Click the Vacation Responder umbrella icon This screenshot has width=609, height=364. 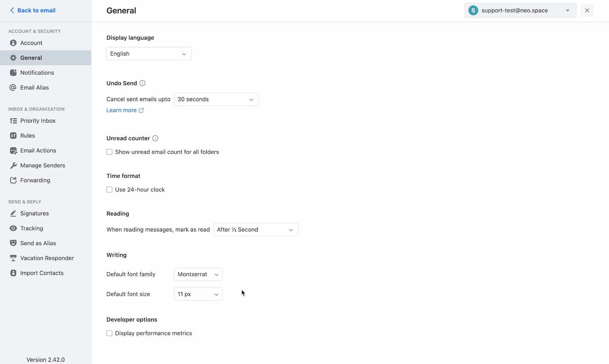(x=13, y=258)
